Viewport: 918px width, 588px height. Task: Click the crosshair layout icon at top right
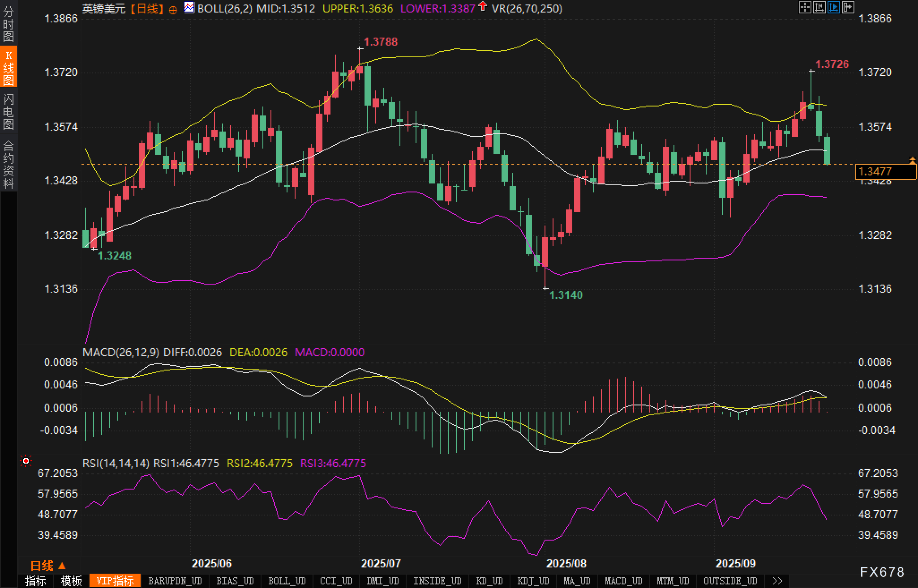pyautogui.click(x=805, y=7)
